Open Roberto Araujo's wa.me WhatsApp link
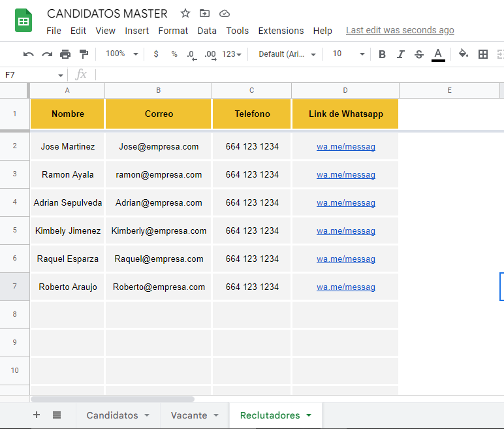Image resolution: width=504 pixels, height=429 pixels. click(x=346, y=287)
